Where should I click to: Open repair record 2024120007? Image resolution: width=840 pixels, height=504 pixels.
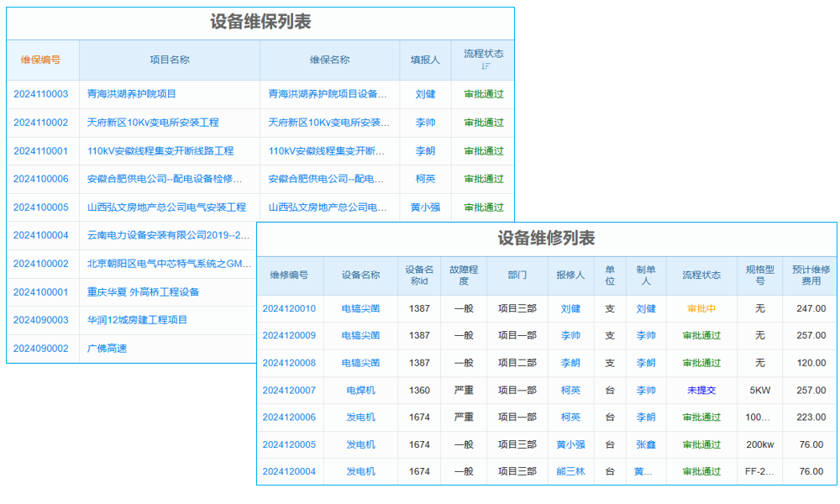pyautogui.click(x=291, y=391)
